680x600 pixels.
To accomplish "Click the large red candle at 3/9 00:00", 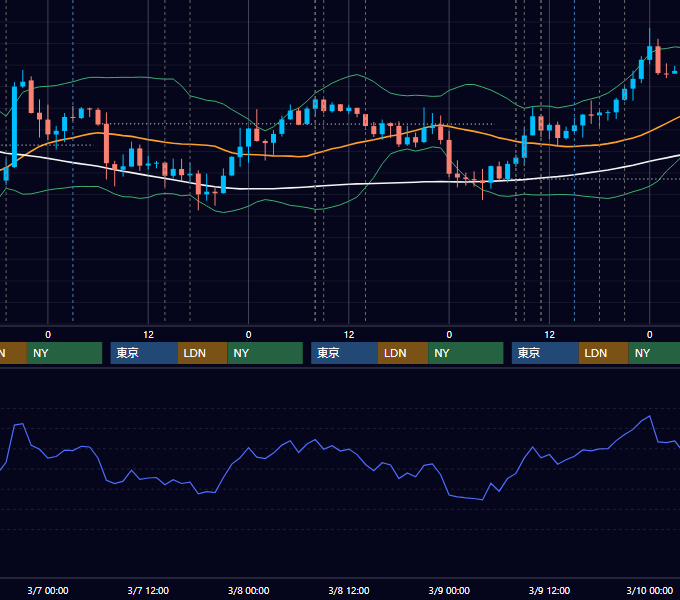I will 449,157.
